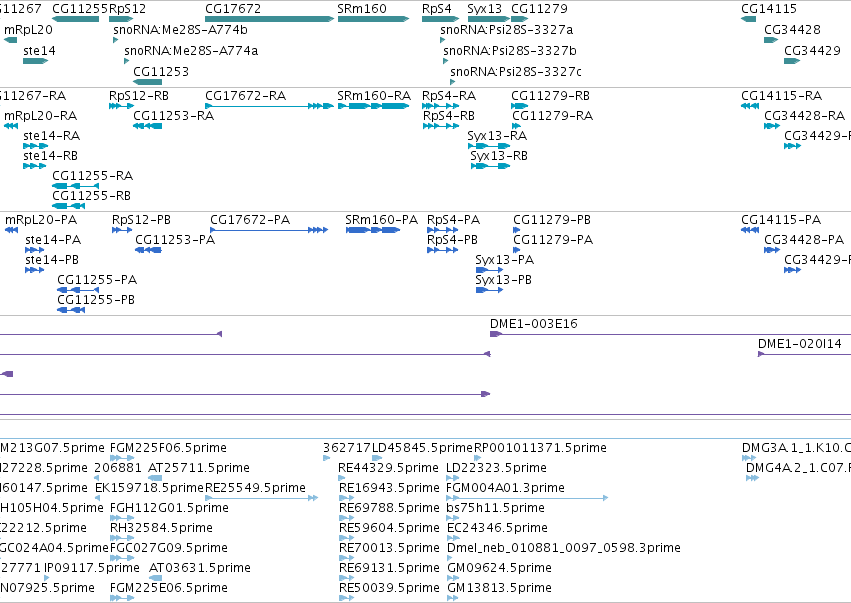Click the RpS4-PA protein label

454,220
